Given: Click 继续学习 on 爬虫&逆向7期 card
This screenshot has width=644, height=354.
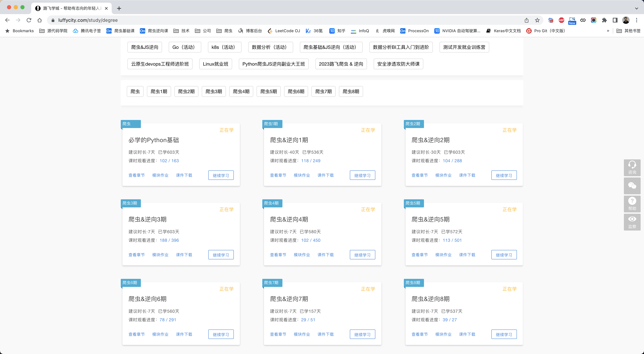Looking at the screenshot, I should [x=362, y=334].
